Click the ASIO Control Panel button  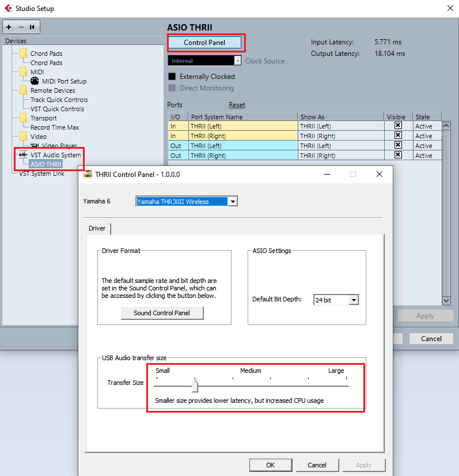[204, 43]
